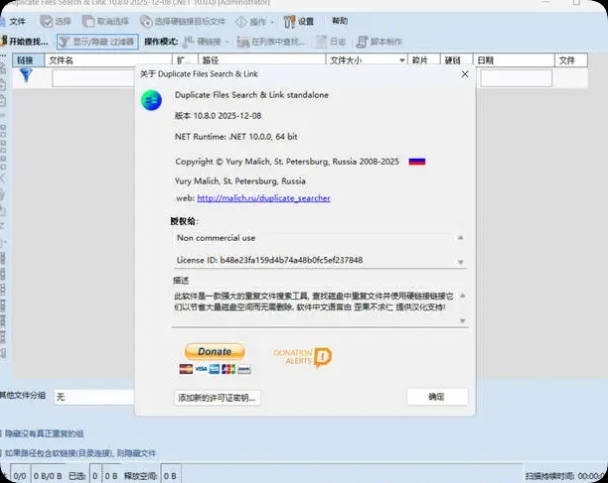This screenshot has width=608, height=483.
Task: Open the 文件 menu
Action: tap(15, 21)
